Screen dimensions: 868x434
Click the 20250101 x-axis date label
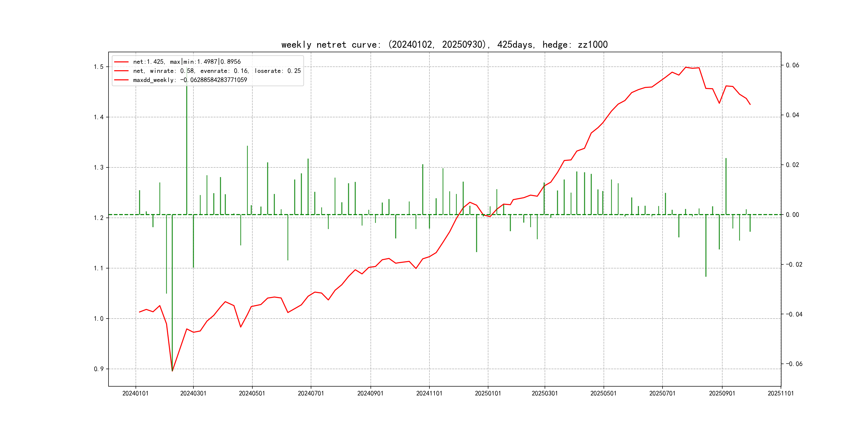(488, 393)
